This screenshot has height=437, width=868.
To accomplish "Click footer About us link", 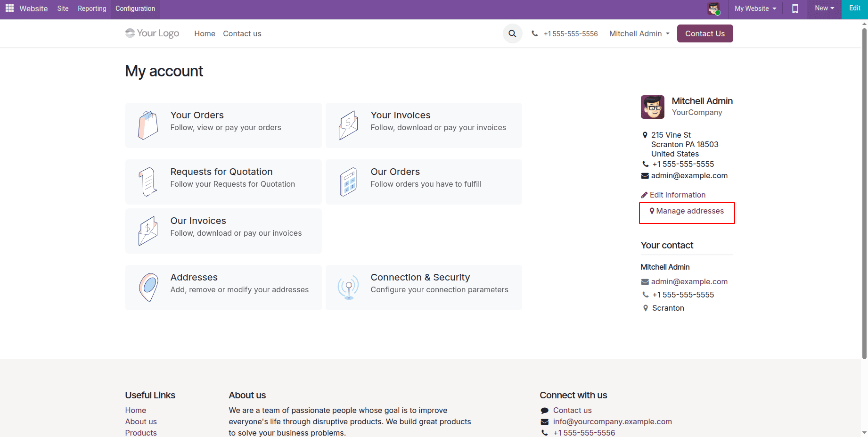I will 141,421.
